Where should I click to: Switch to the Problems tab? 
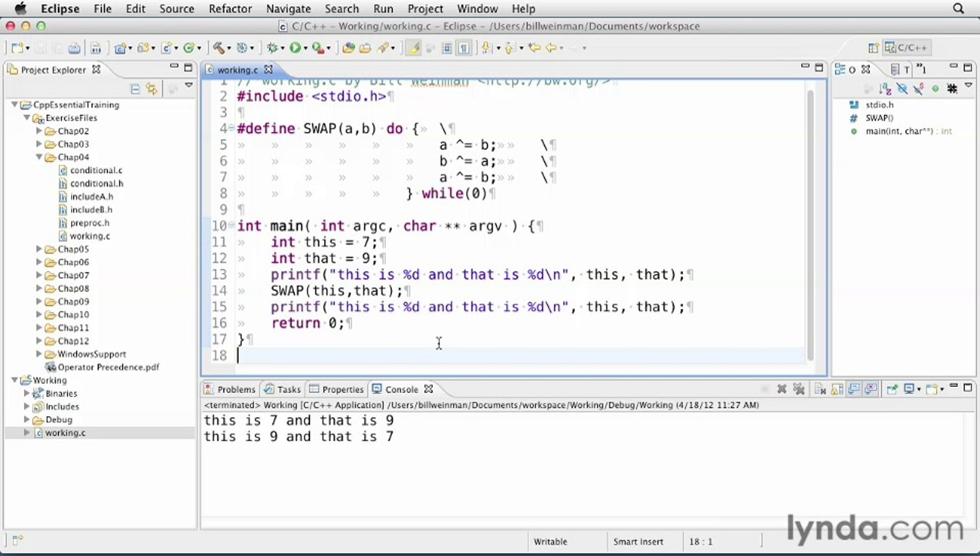[229, 389]
